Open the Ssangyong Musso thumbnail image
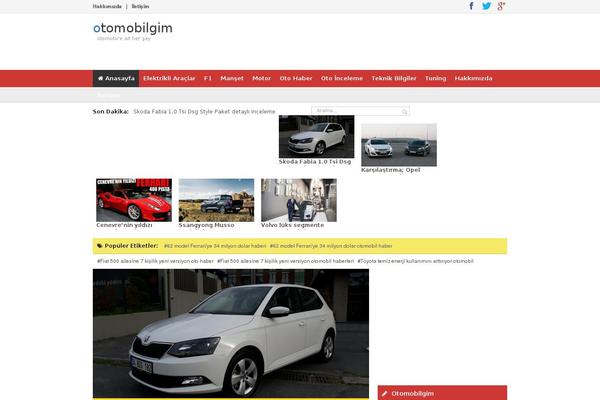600x400 pixels. [216, 200]
